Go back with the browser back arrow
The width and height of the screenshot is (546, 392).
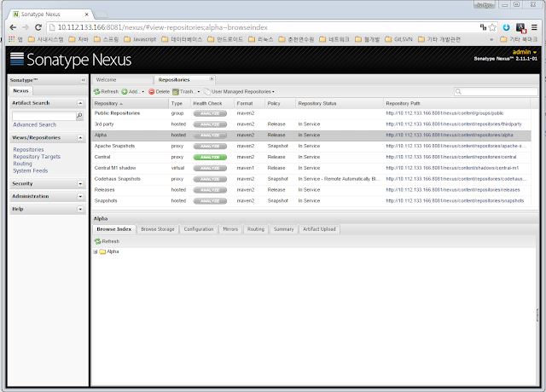pyautogui.click(x=13, y=27)
